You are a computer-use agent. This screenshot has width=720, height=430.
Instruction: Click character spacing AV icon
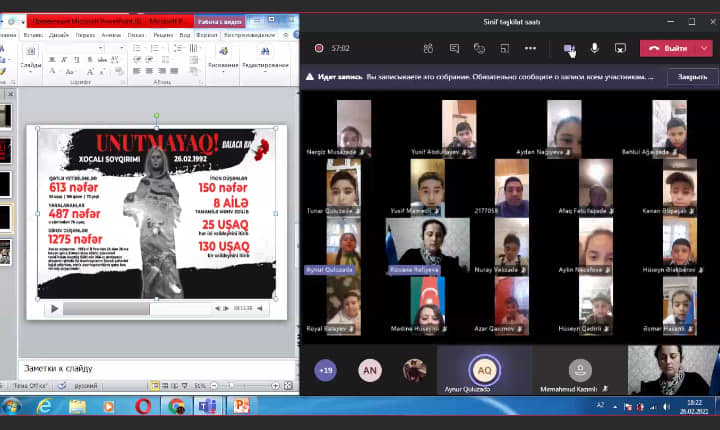(x=115, y=60)
